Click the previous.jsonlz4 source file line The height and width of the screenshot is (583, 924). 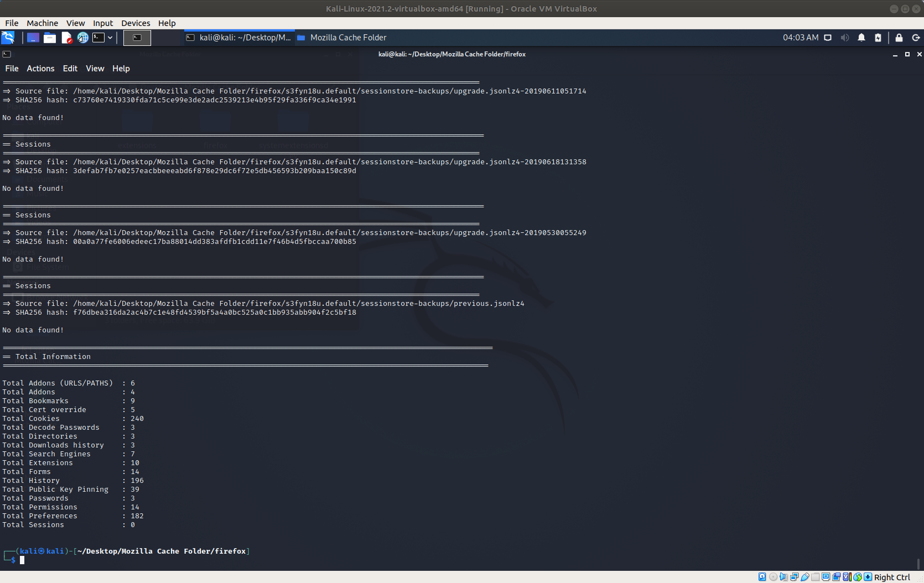point(263,304)
